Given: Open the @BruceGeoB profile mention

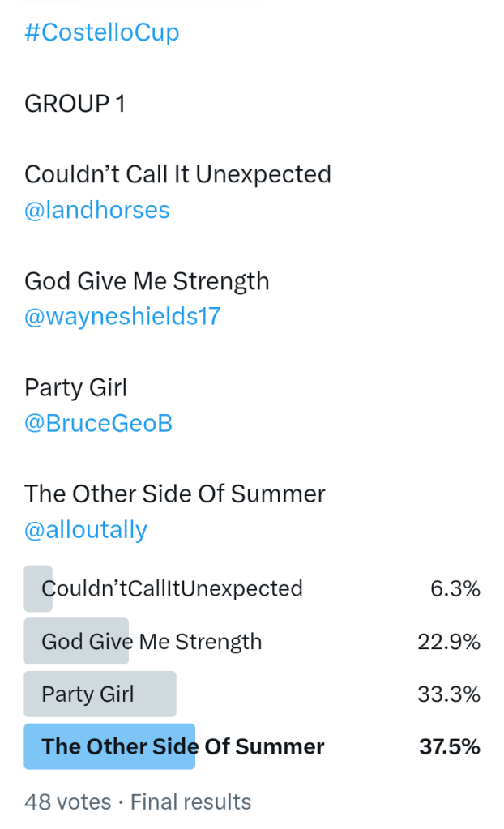Looking at the screenshot, I should coord(99,423).
